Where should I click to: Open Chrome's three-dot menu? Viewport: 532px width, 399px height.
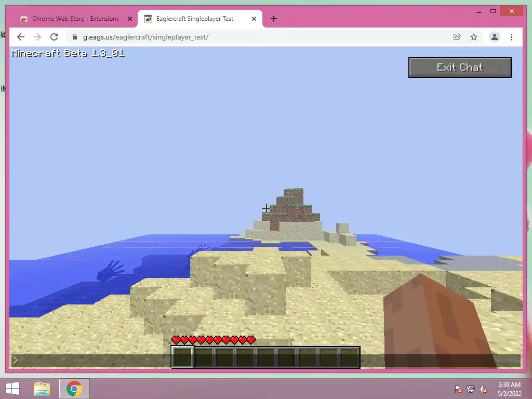point(511,37)
